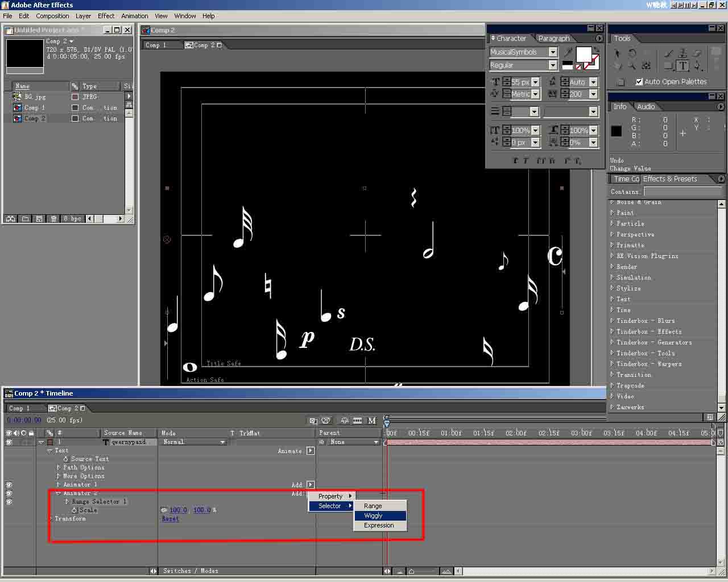Select the Horizontal Type tool in Tools palette
728x582 pixels.
[x=683, y=65]
